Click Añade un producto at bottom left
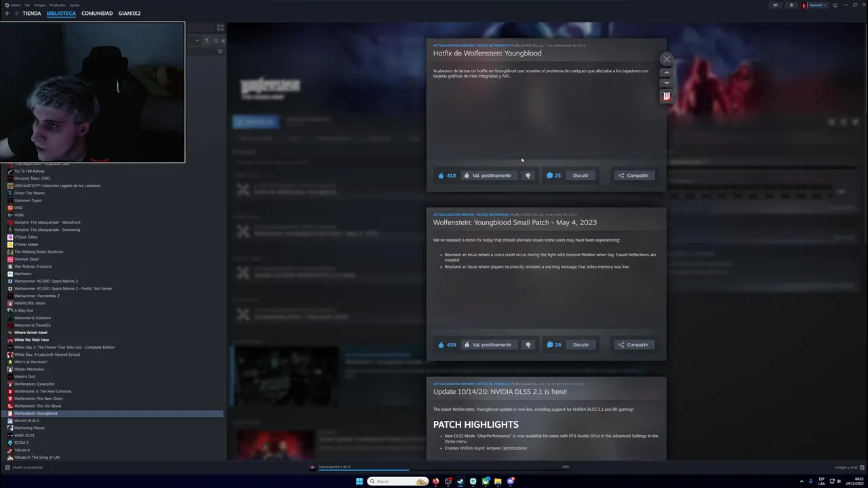The height and width of the screenshot is (488, 868). (x=24, y=468)
